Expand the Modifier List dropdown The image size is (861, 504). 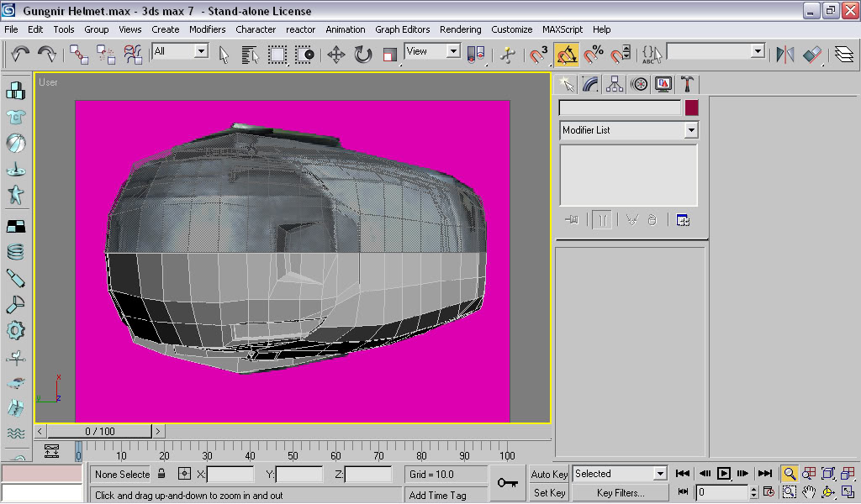click(690, 130)
